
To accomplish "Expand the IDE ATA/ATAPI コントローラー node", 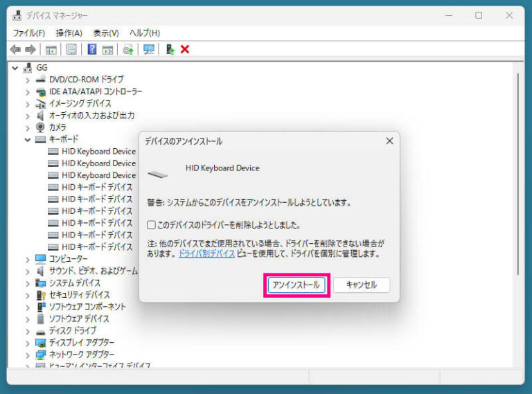I will click(x=28, y=92).
